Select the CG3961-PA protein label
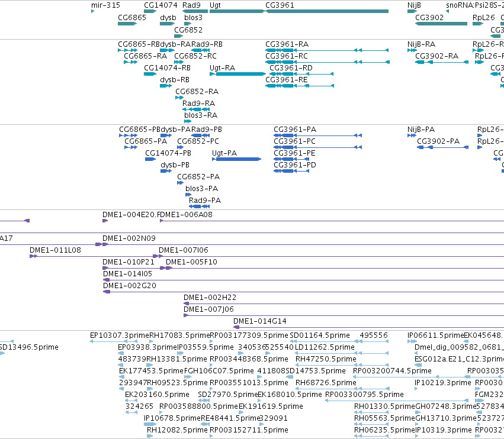This screenshot has width=504, height=439. click(x=295, y=130)
